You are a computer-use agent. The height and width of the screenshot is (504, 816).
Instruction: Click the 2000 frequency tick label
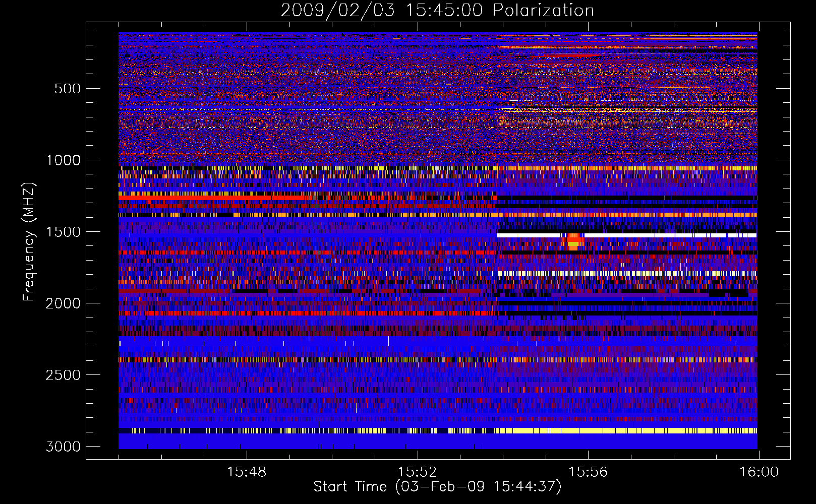[63, 303]
